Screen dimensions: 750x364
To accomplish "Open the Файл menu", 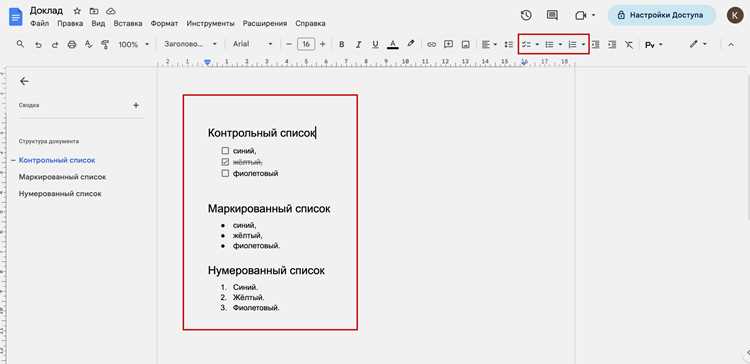I will pyautogui.click(x=39, y=23).
